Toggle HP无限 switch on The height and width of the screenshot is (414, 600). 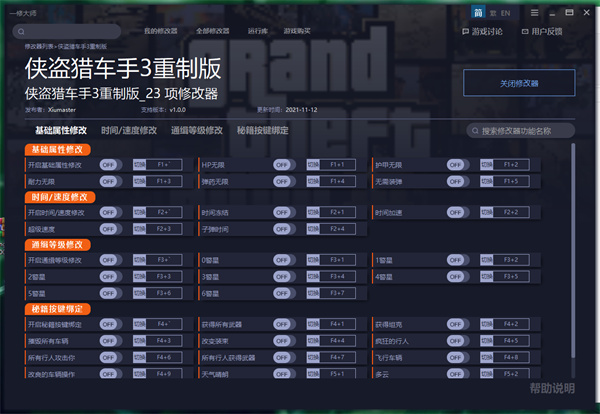(x=284, y=164)
